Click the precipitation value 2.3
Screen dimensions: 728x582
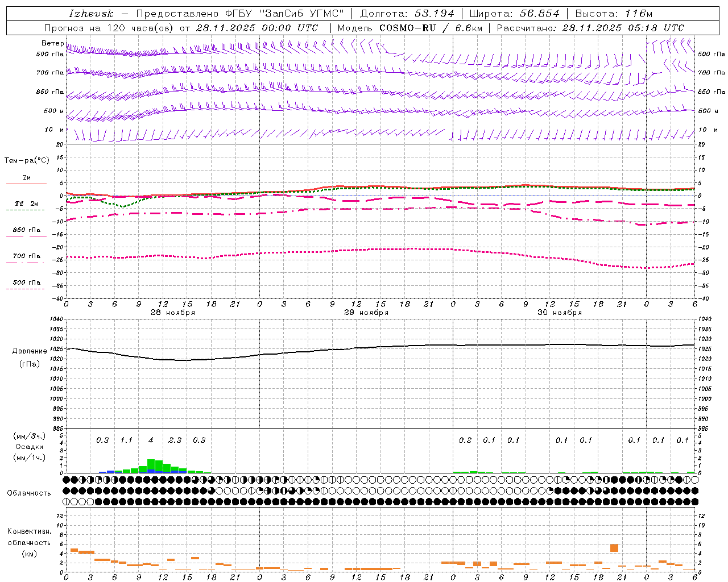(175, 440)
